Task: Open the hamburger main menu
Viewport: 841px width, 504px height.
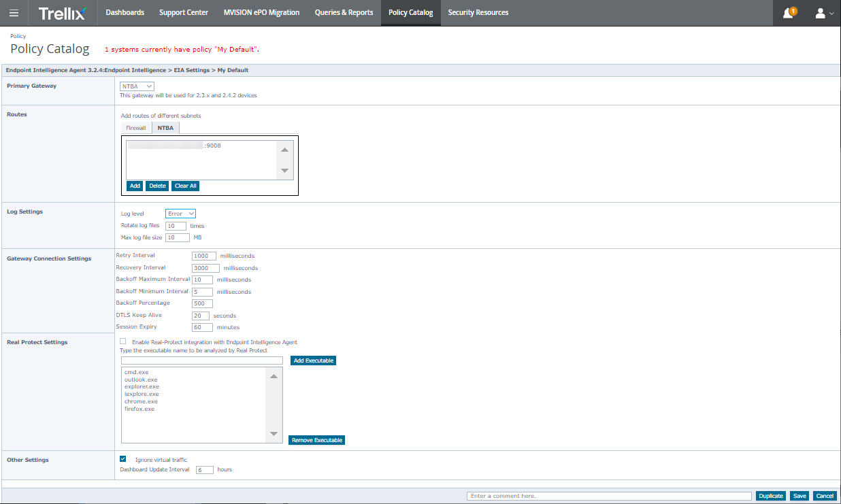Action: tap(14, 13)
